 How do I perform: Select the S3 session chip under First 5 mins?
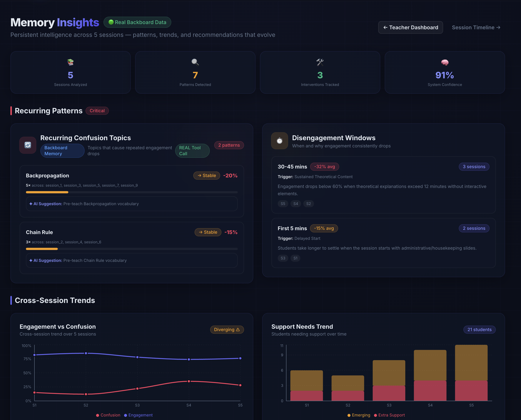283,258
